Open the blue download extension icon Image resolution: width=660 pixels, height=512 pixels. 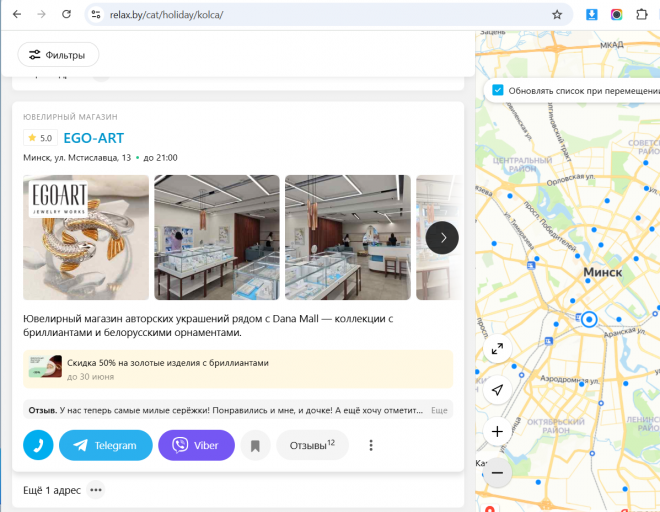(x=591, y=15)
